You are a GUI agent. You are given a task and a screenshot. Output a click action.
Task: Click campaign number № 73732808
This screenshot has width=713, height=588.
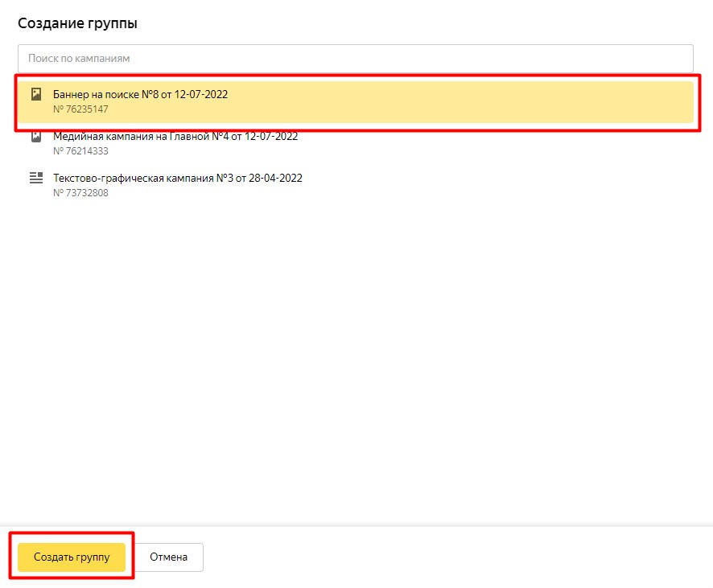coord(80,193)
